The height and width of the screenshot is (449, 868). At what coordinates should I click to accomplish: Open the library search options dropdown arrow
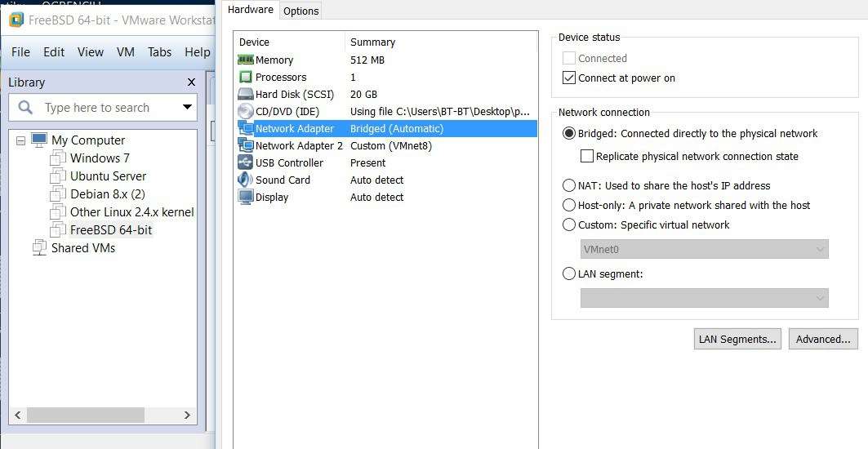click(x=187, y=107)
